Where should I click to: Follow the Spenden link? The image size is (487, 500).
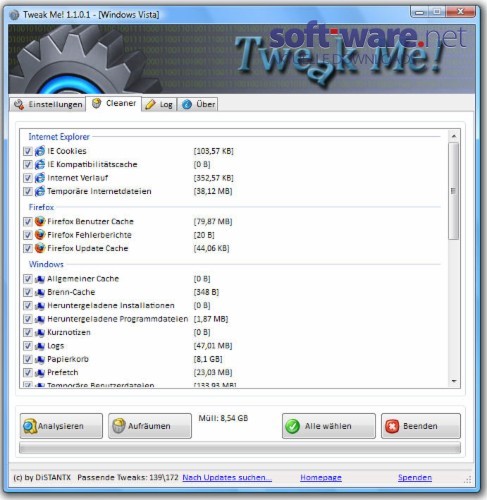tap(415, 478)
